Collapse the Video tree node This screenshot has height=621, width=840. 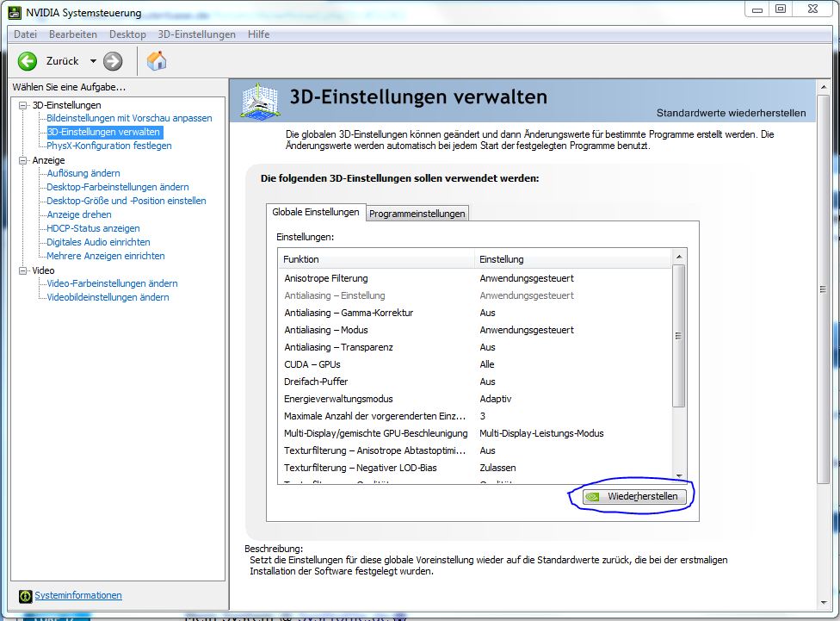pos(22,270)
